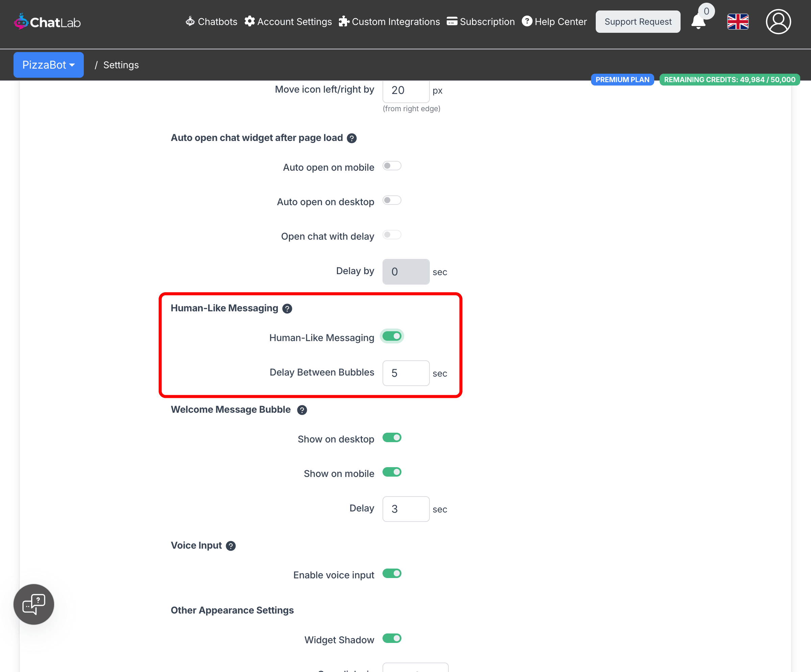Expand the PizzaBot dropdown
Screen dimensions: 811x672
tap(48, 65)
